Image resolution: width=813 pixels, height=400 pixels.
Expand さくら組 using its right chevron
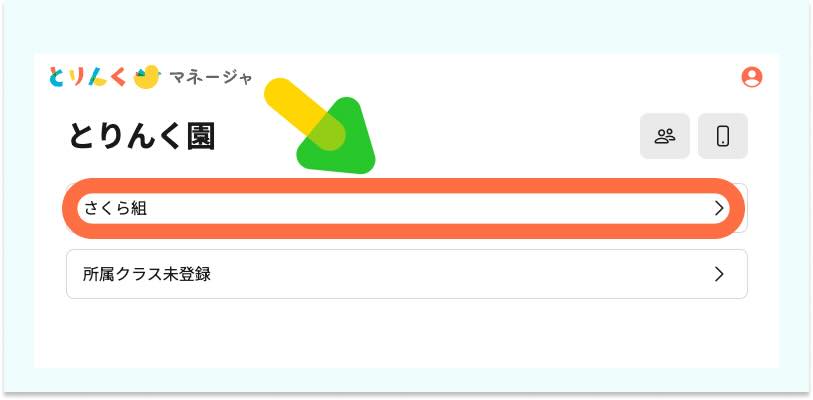[x=719, y=209]
